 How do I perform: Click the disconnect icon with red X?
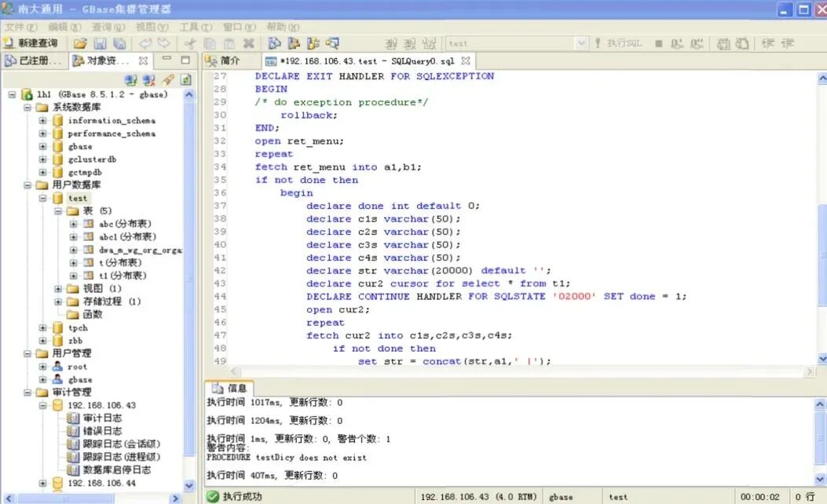(149, 80)
